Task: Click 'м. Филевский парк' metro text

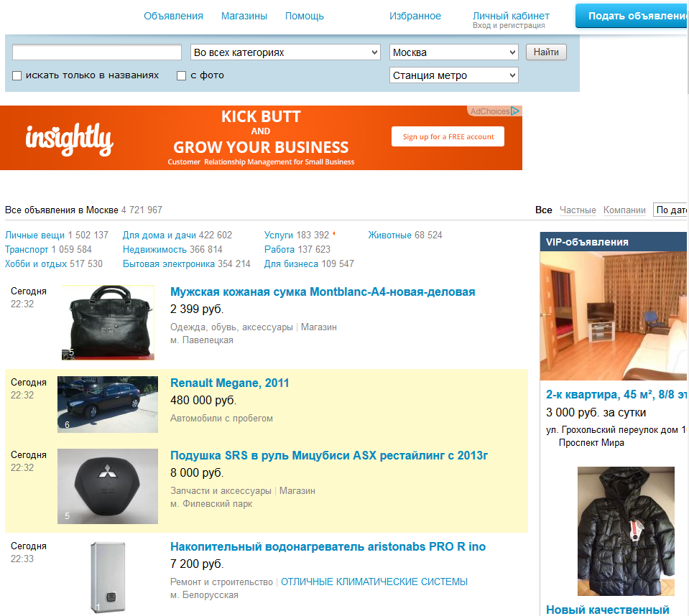Action: click(x=211, y=503)
